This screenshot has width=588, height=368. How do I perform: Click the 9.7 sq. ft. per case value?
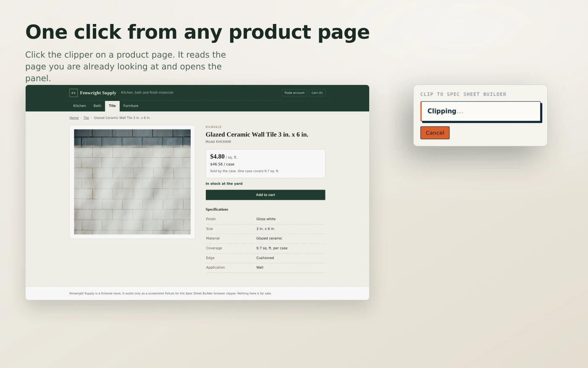272,248
